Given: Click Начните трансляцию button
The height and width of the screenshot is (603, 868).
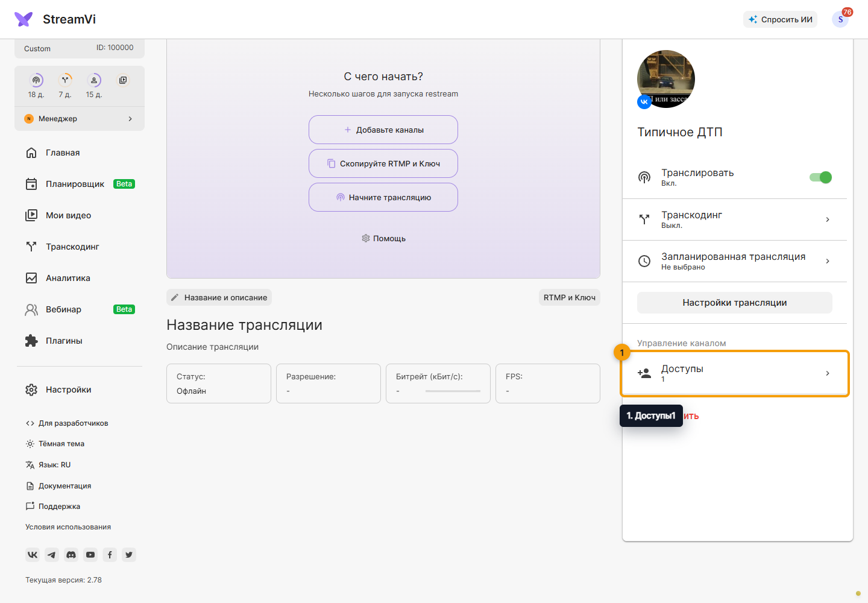Looking at the screenshot, I should point(383,197).
